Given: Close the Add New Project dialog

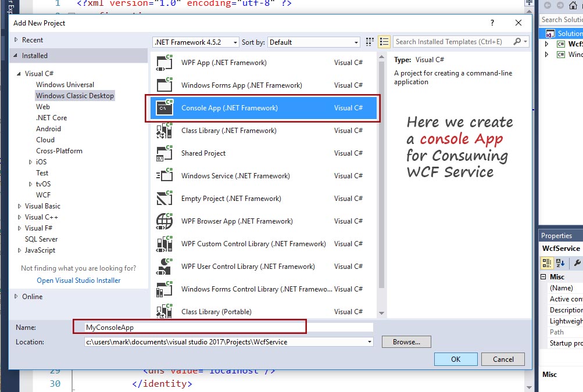Looking at the screenshot, I should [x=518, y=23].
